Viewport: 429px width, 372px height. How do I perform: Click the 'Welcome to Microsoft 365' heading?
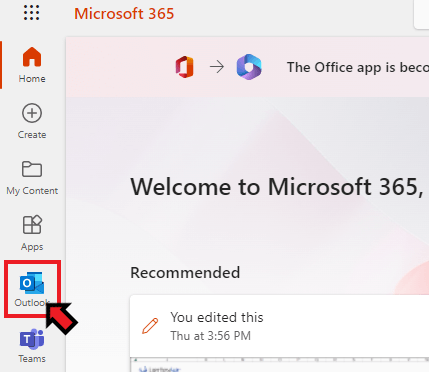click(x=277, y=187)
